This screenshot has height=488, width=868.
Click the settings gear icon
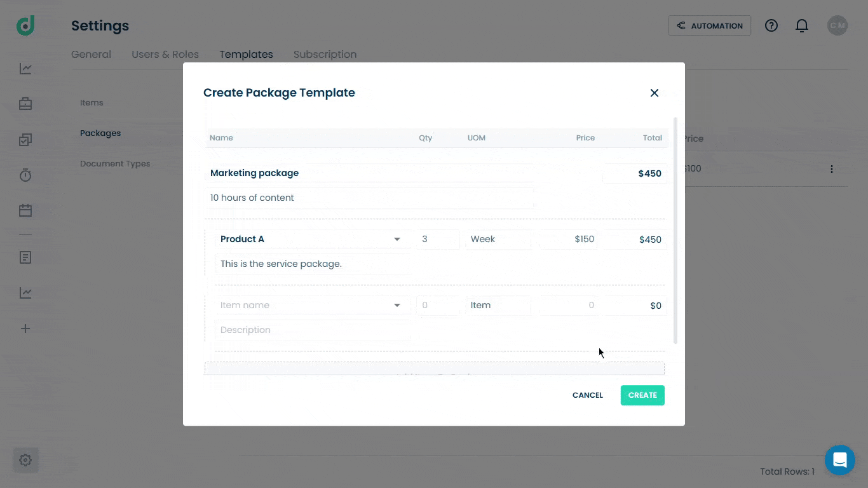coord(25,460)
